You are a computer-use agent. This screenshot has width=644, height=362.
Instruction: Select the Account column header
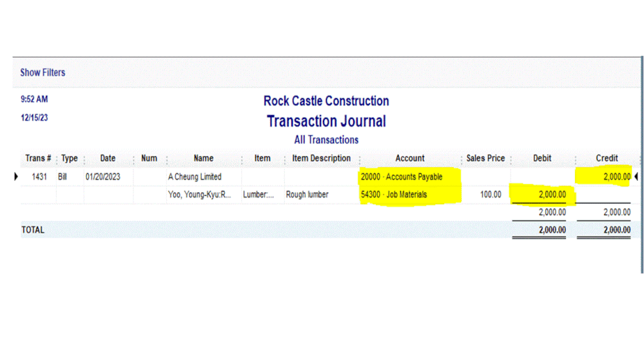(410, 158)
